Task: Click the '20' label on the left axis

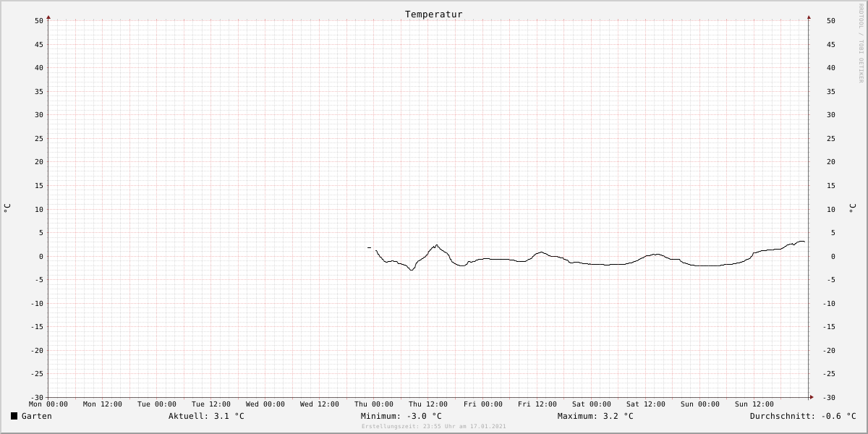Action: 39,162
